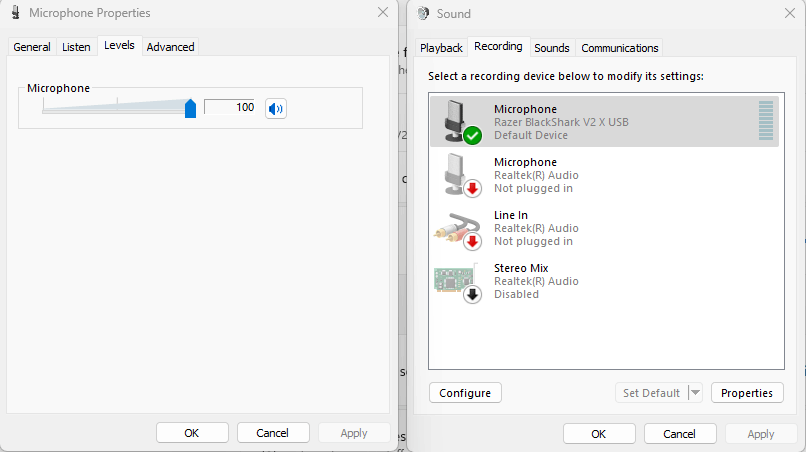The image size is (806, 452).
Task: Click the Not plugged in text under Realtek Microphone
Action: point(534,188)
